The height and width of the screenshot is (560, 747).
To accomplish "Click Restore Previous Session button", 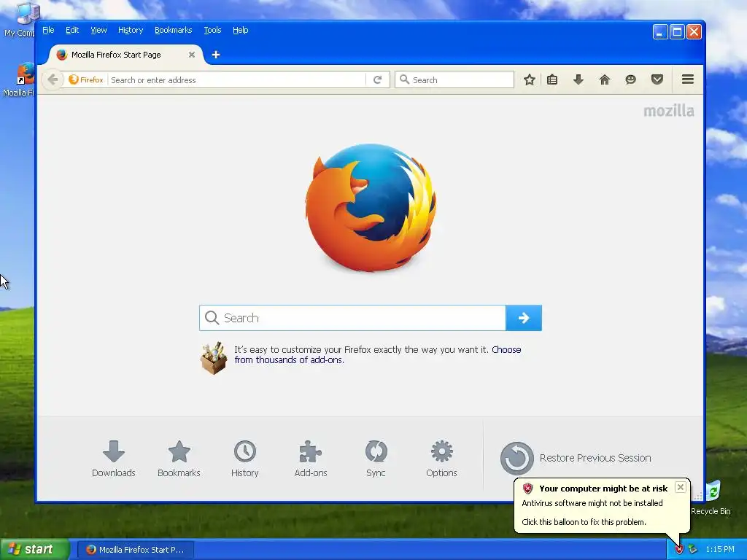I will click(x=576, y=458).
